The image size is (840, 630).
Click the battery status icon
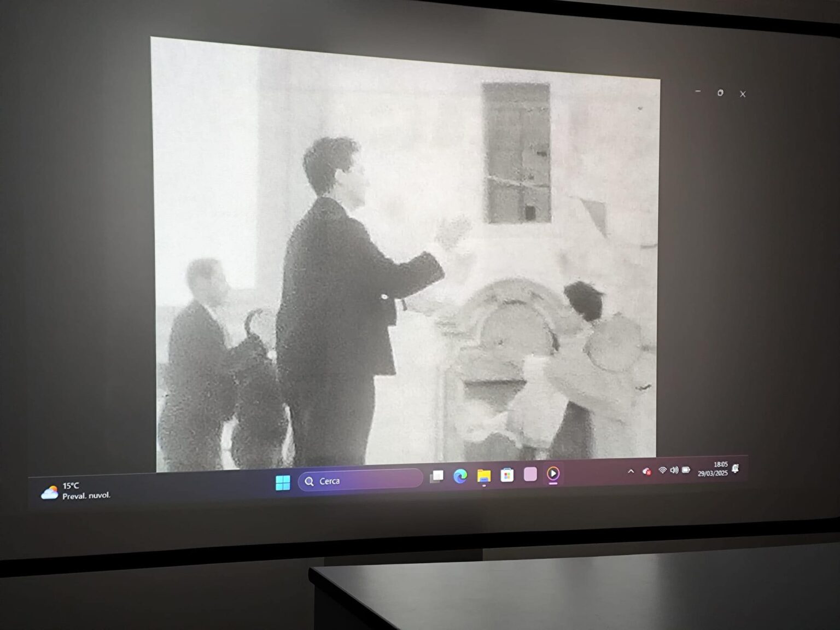686,470
